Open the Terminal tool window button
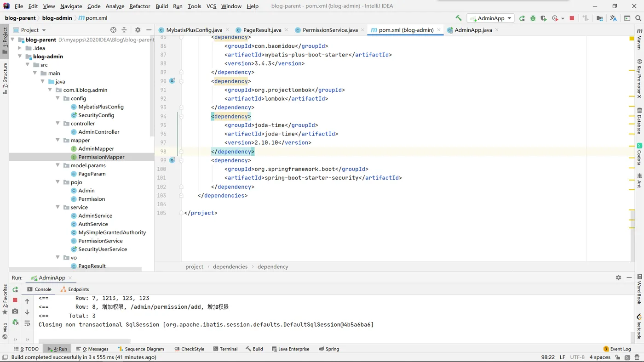The height and width of the screenshot is (362, 644). pyautogui.click(x=225, y=349)
